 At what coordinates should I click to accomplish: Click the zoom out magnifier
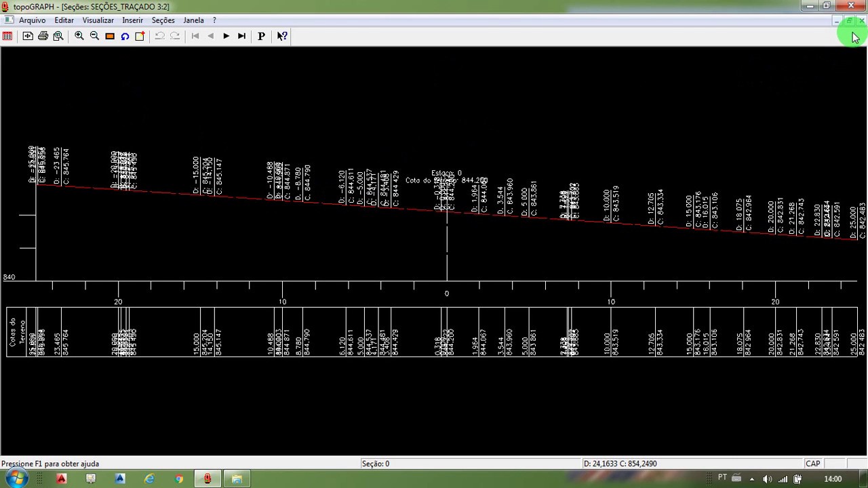[94, 36]
